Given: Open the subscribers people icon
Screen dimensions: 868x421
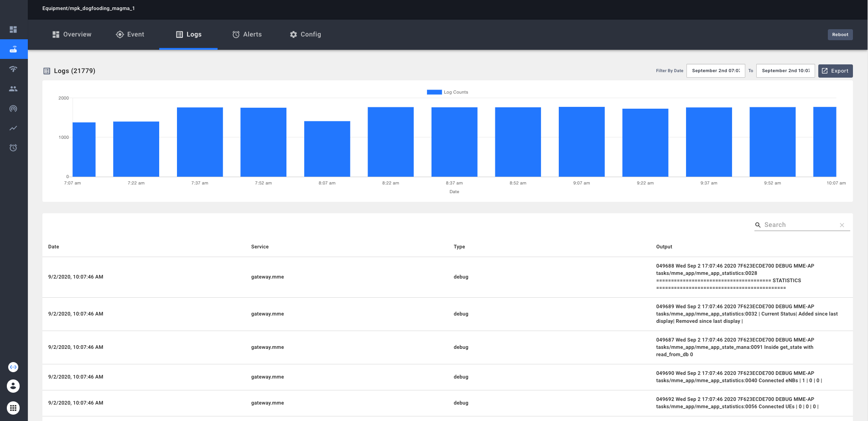Looking at the screenshot, I should click(13, 89).
